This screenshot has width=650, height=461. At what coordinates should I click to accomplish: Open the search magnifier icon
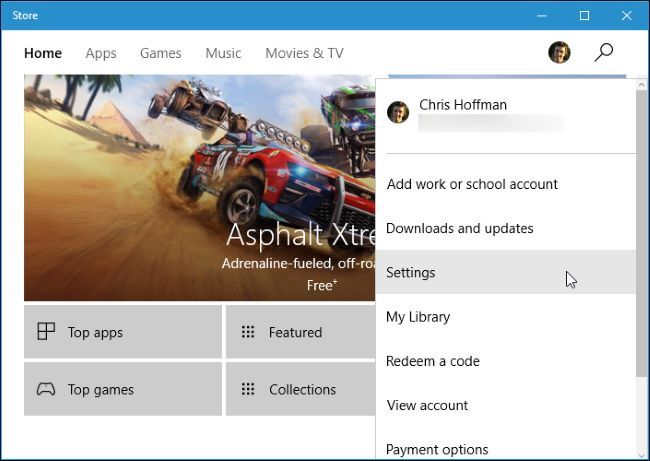604,53
